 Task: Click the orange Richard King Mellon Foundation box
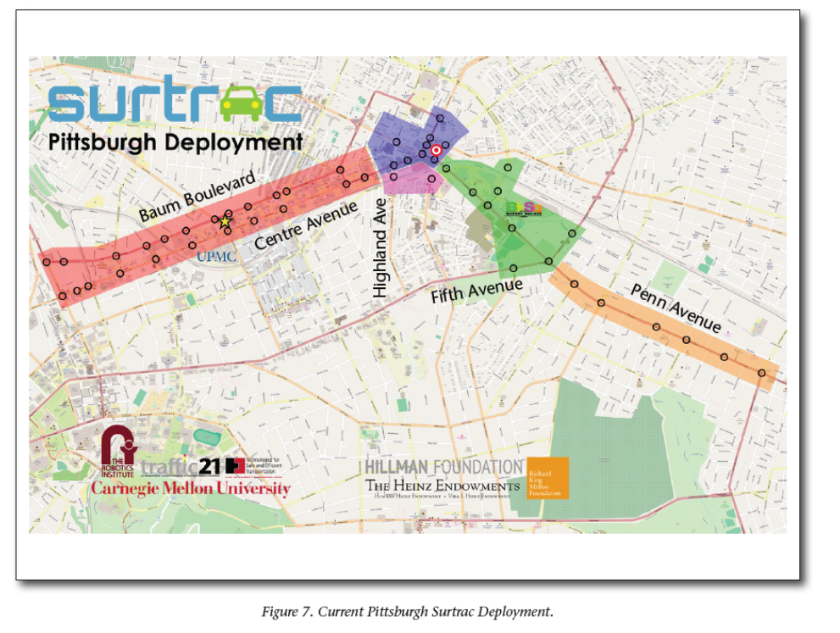click(547, 478)
